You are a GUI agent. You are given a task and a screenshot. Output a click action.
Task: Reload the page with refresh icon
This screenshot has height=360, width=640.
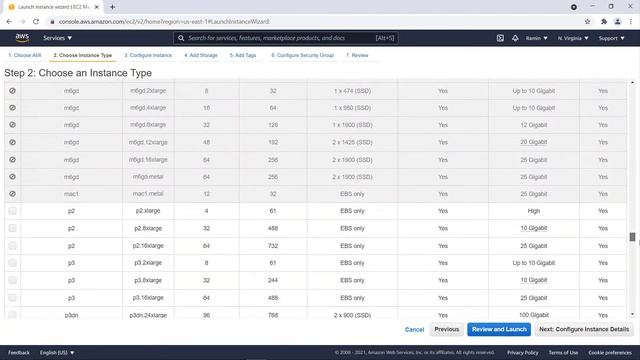[36, 22]
